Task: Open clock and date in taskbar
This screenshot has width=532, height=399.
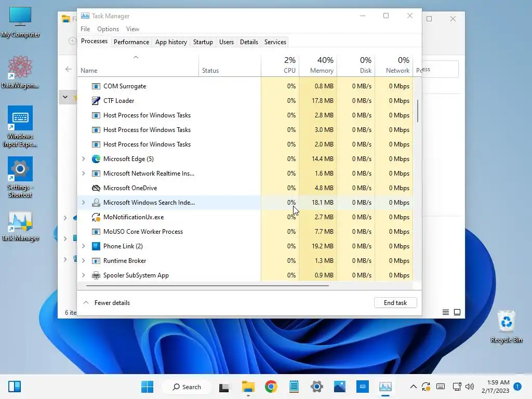Action: pos(495,387)
